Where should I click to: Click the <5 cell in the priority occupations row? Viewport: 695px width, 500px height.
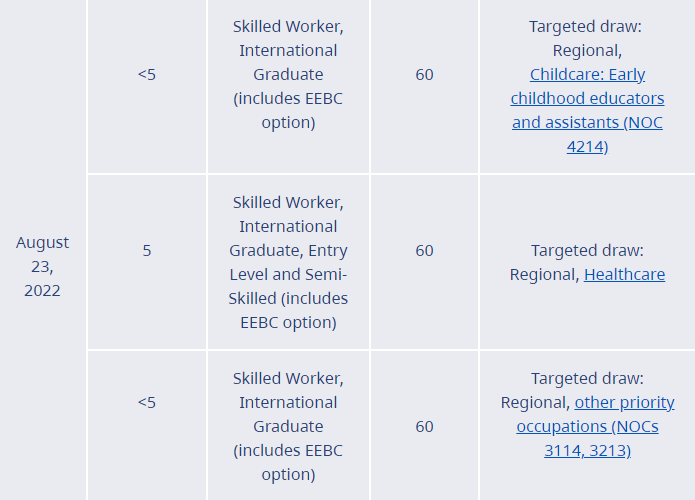(x=147, y=402)
